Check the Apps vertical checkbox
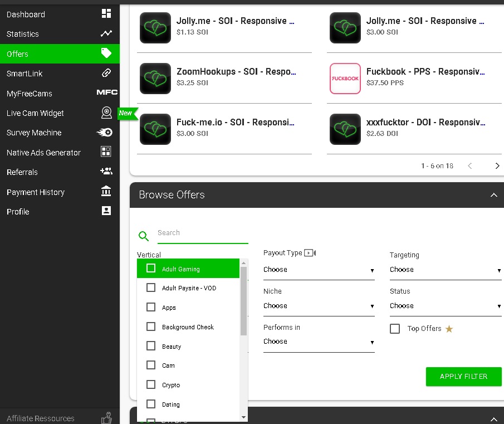The image size is (504, 424). tap(151, 307)
